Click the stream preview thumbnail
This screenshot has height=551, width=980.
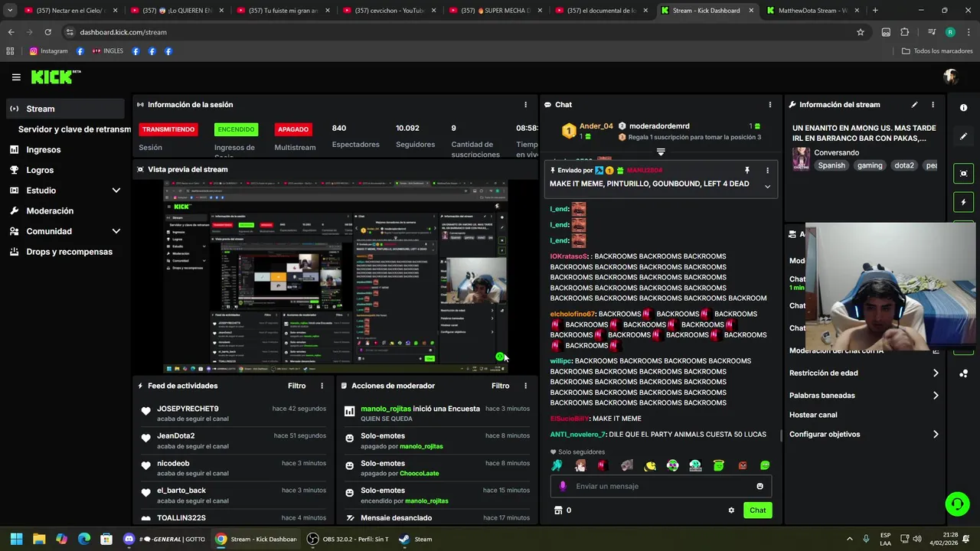(x=335, y=276)
